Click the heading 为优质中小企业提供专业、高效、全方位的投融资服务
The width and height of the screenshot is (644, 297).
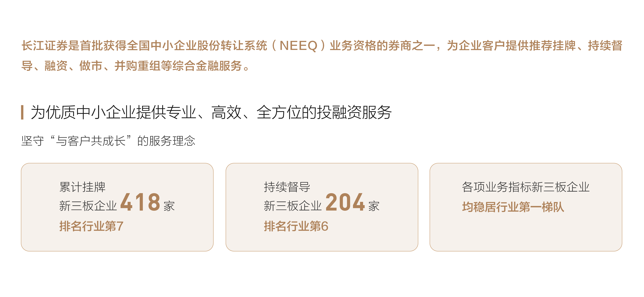click(x=211, y=112)
